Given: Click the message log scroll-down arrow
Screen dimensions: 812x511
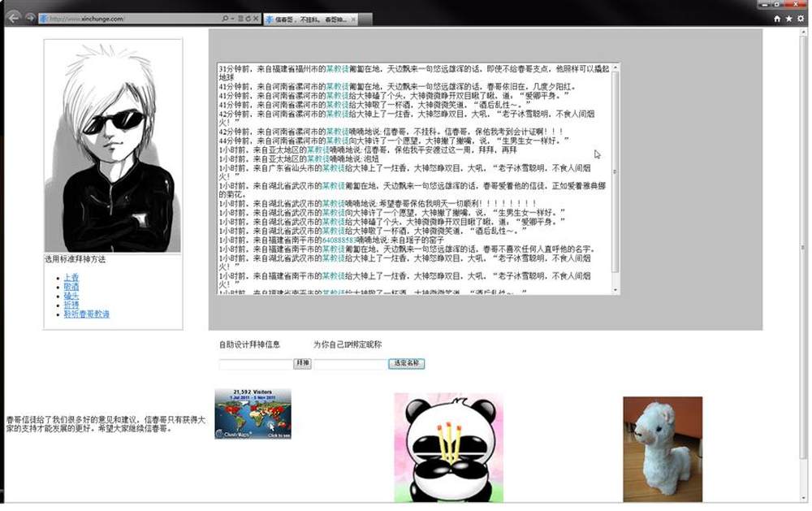Looking at the screenshot, I should tap(615, 290).
